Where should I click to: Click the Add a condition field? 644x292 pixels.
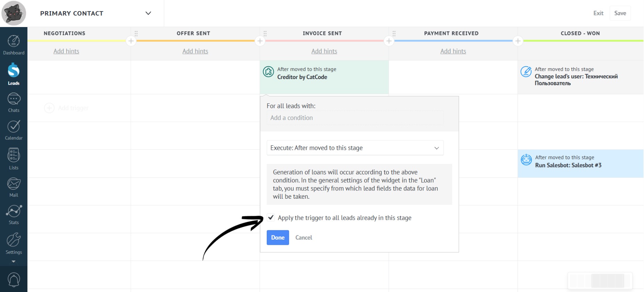coord(355,118)
